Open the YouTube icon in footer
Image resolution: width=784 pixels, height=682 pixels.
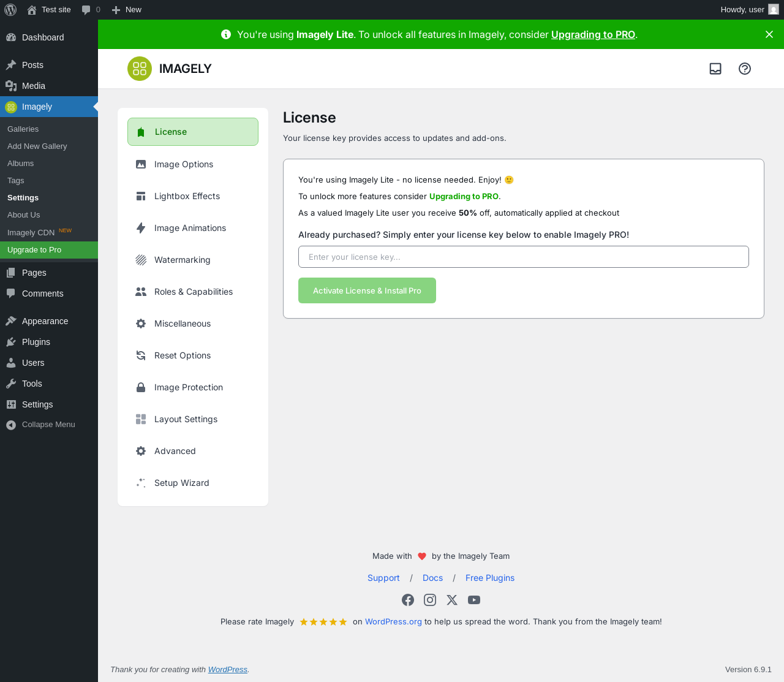pos(474,600)
